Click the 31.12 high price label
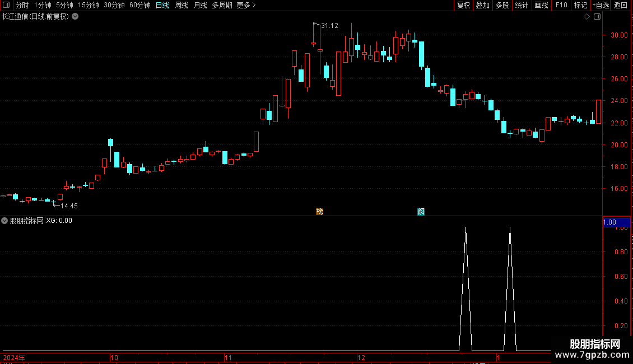The image size is (633, 364). 329,26
